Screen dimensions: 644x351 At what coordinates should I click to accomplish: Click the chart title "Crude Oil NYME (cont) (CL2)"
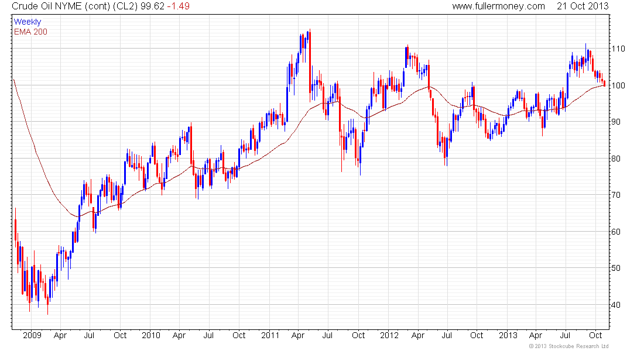(75, 6)
